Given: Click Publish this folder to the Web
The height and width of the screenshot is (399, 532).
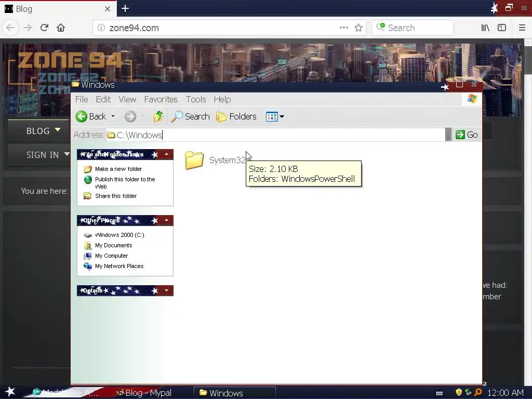Looking at the screenshot, I should pos(125,182).
